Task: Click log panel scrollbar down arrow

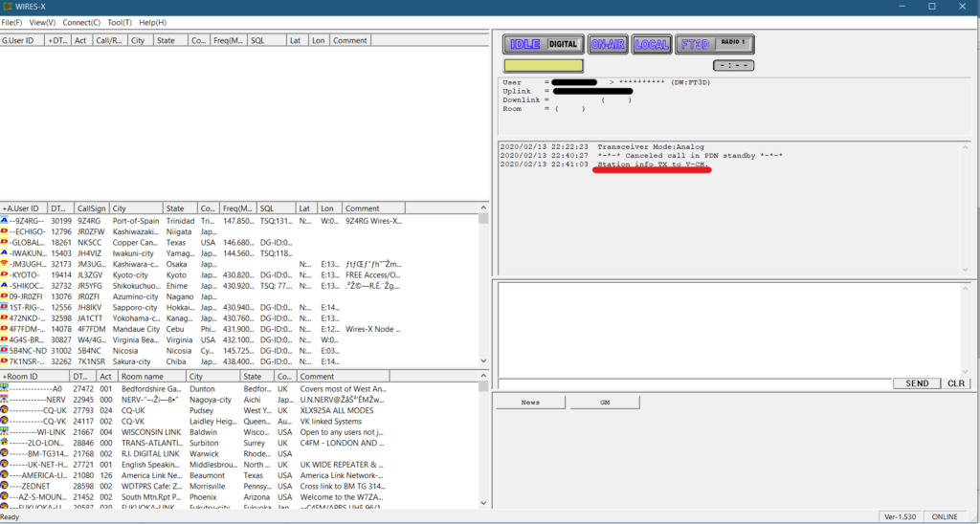Action: click(x=966, y=270)
